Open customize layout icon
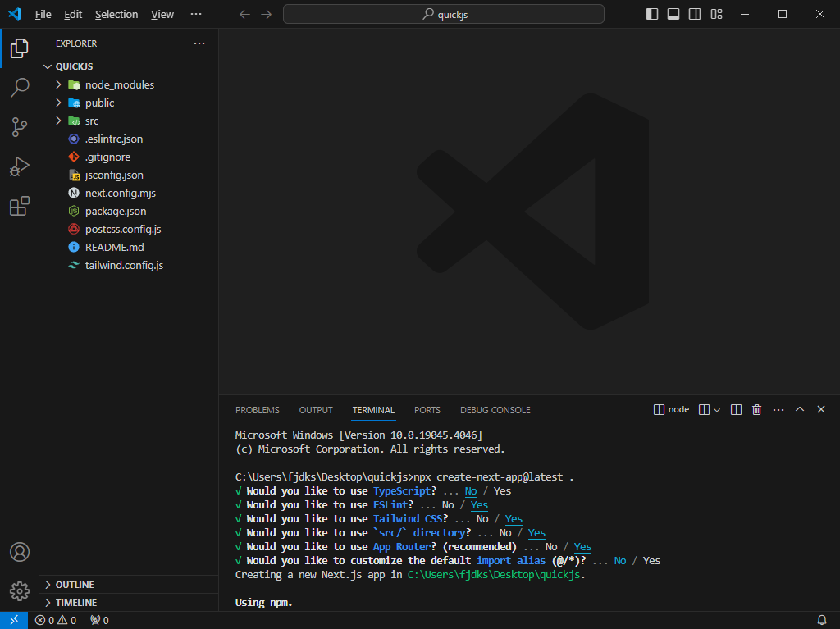Image resolution: width=840 pixels, height=629 pixels. click(x=716, y=14)
